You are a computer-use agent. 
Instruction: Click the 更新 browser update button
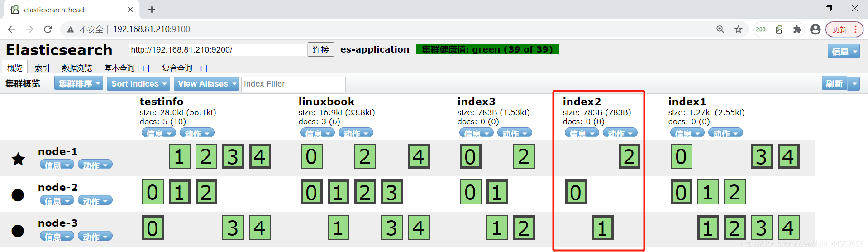[x=844, y=29]
